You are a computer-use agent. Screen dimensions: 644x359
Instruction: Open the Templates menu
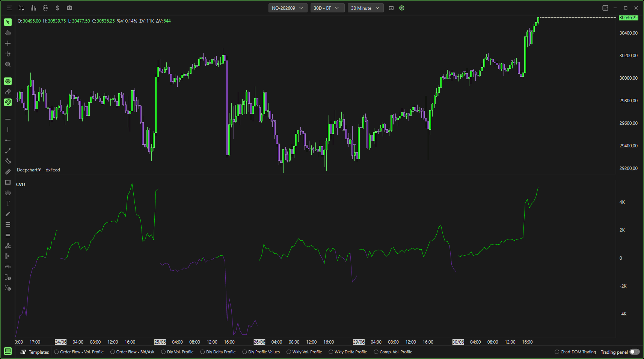35,352
